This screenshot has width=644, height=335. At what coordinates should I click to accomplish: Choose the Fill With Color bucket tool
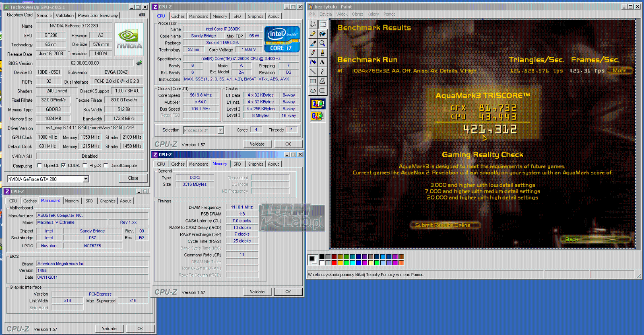[x=322, y=34]
